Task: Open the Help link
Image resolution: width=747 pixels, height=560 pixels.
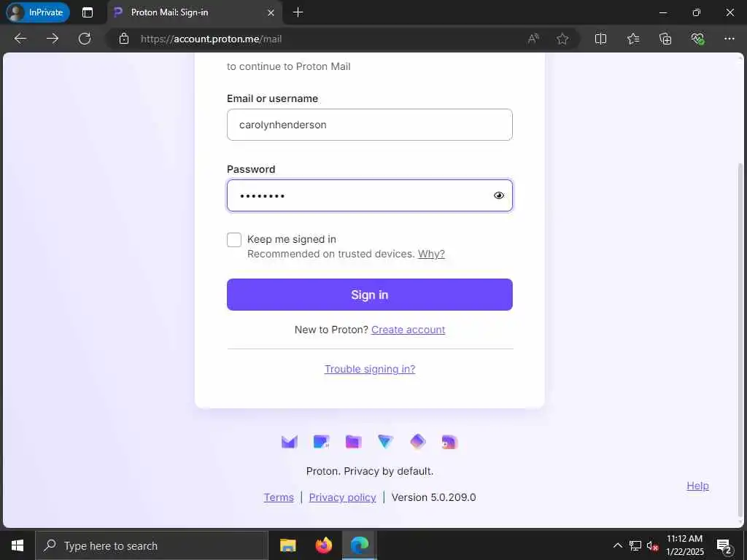Action: 697,486
